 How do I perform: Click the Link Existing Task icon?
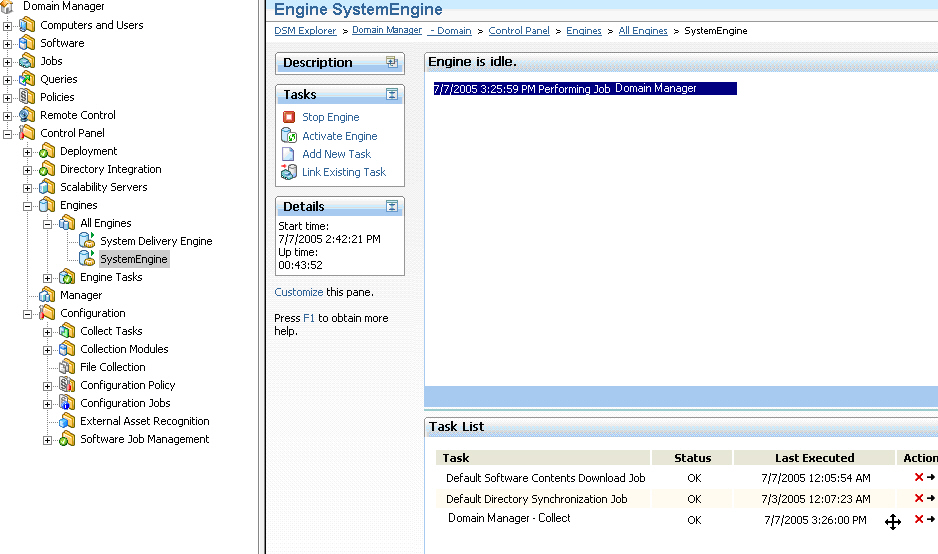(289, 172)
